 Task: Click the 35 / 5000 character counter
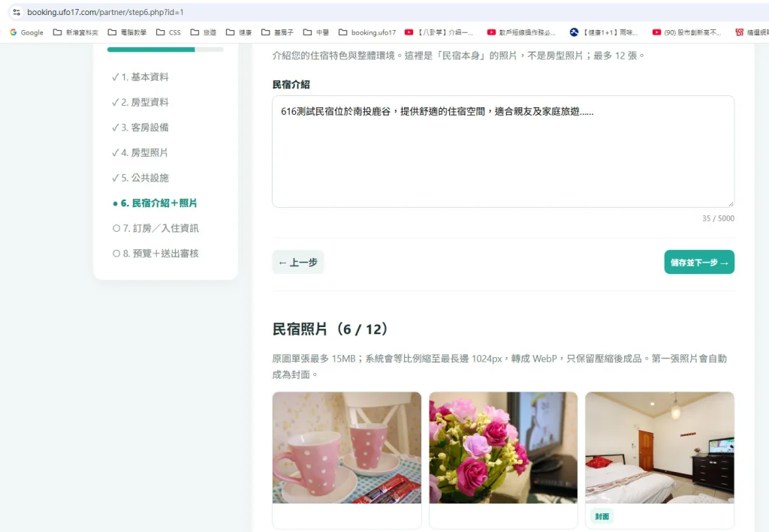(718, 218)
